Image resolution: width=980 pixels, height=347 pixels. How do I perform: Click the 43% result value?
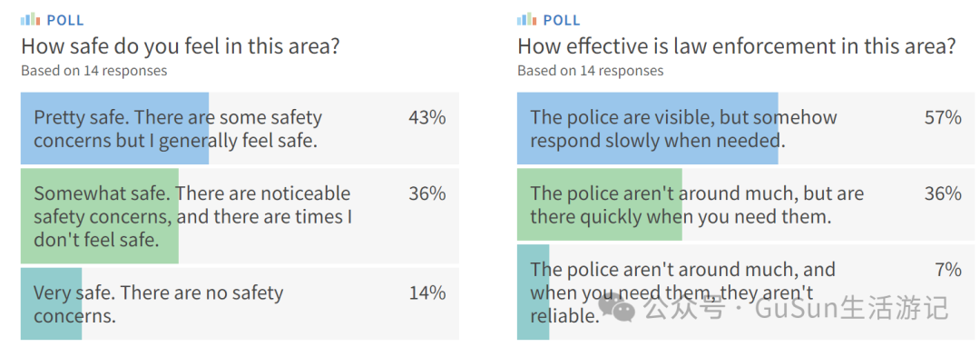tap(426, 117)
